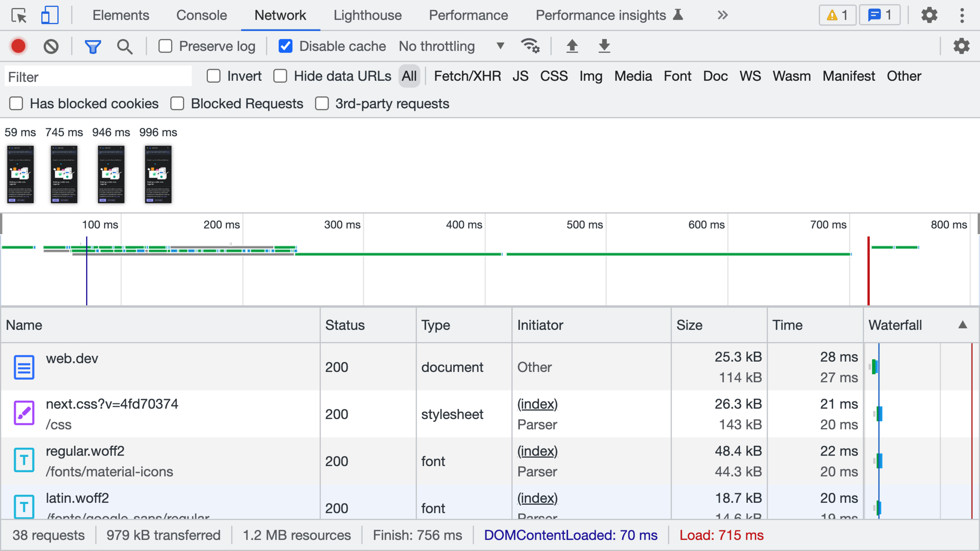Image resolution: width=980 pixels, height=551 pixels.
Task: Uncheck Disable cache checkbox
Action: 285,46
